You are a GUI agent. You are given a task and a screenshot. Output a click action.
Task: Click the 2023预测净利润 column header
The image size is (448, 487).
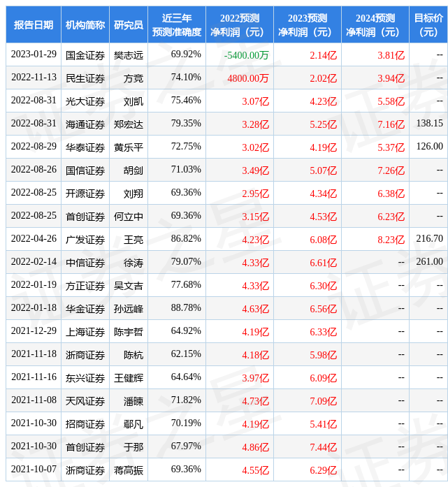click(x=308, y=24)
